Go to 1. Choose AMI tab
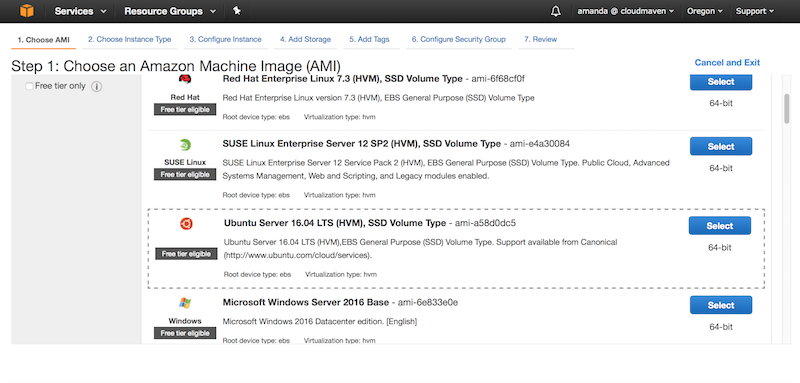This screenshot has height=383, width=800. pyautogui.click(x=43, y=40)
